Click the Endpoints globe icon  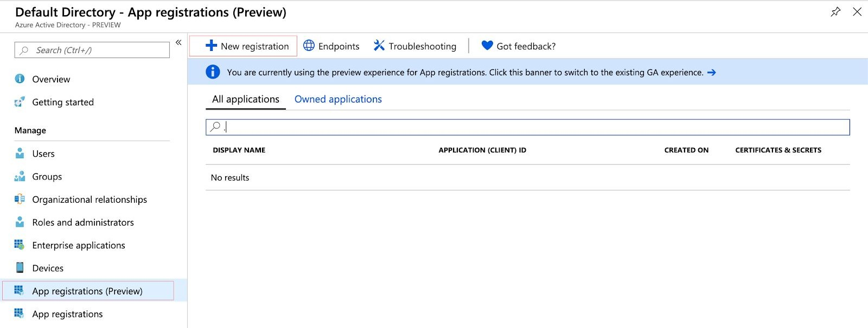pos(309,46)
